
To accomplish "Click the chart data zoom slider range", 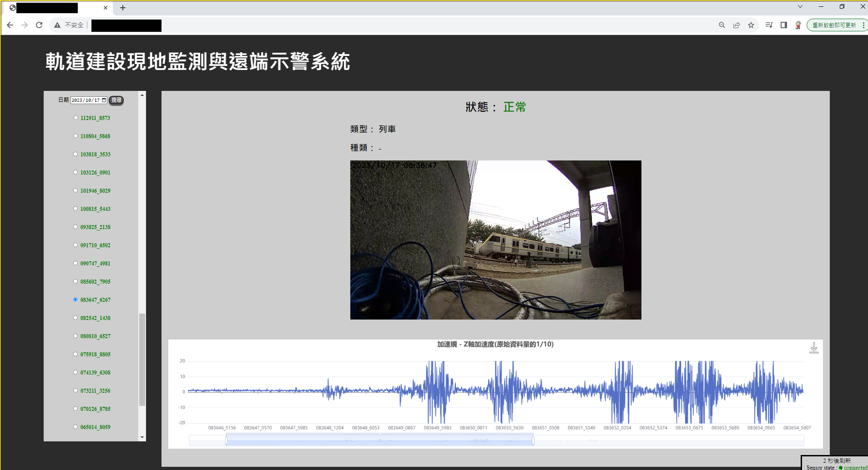I will pyautogui.click(x=379, y=440).
